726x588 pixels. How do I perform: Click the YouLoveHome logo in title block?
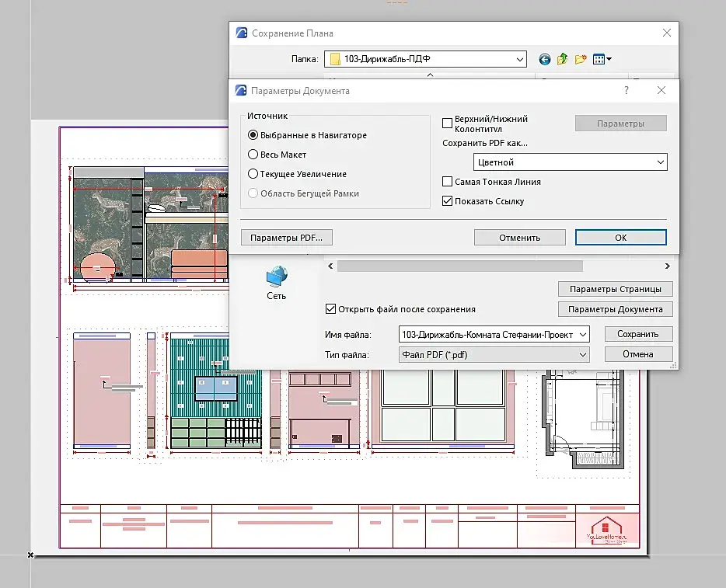click(606, 529)
